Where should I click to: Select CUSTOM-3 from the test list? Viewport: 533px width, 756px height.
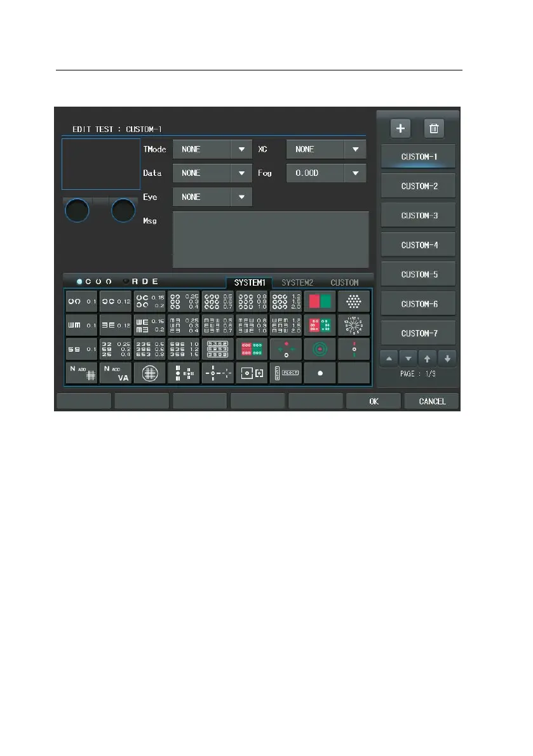pyautogui.click(x=419, y=216)
